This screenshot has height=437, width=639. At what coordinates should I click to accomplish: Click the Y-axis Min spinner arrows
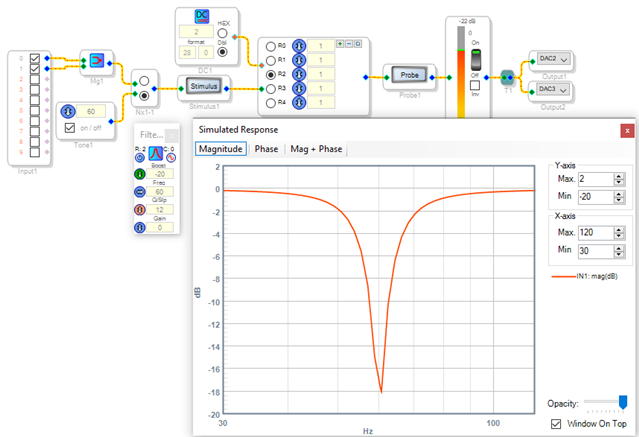619,197
